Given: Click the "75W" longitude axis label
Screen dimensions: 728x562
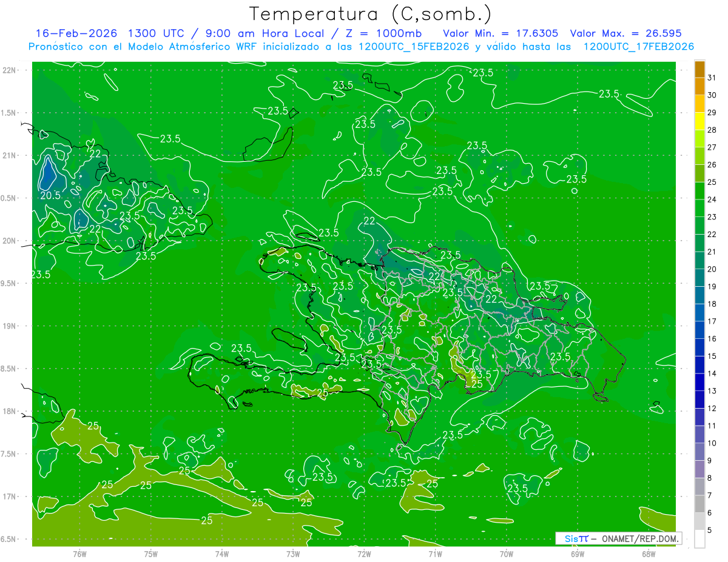Looking at the screenshot, I should 151,554.
